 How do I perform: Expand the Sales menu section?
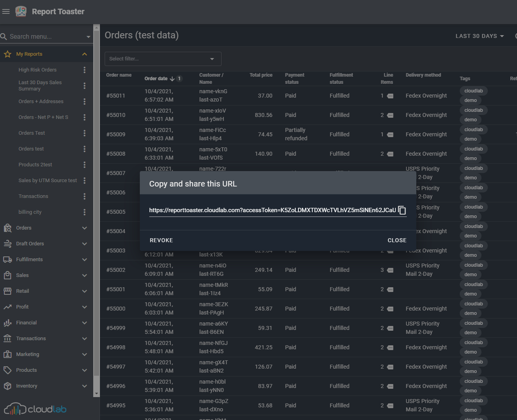(85, 275)
